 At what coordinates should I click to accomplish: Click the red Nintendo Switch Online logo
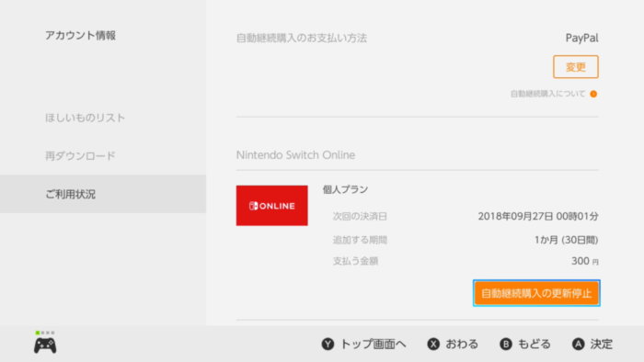pyautogui.click(x=272, y=206)
